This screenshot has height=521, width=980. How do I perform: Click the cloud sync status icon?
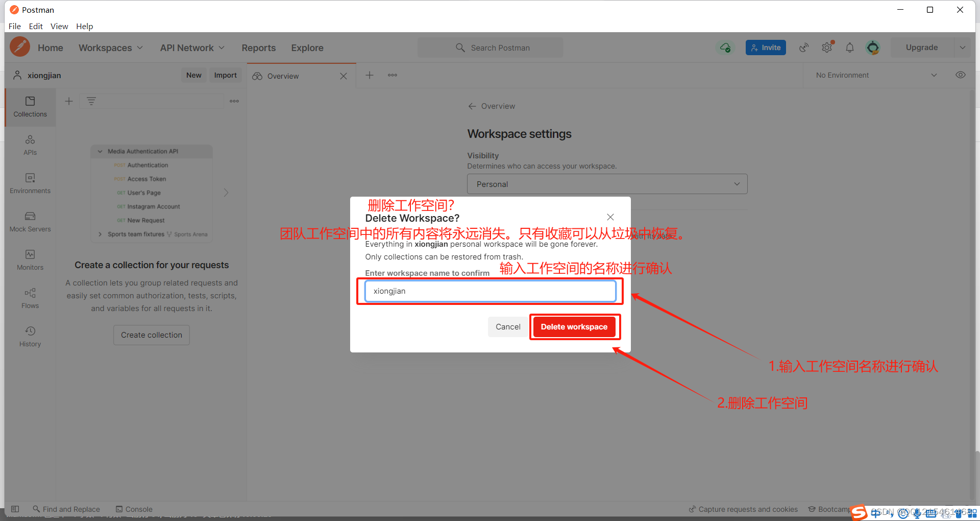725,48
